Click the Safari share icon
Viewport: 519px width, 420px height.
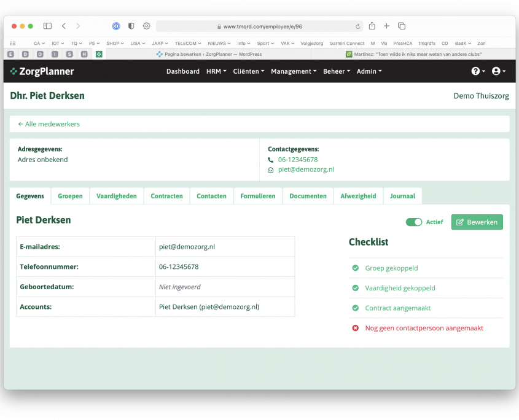coord(371,26)
